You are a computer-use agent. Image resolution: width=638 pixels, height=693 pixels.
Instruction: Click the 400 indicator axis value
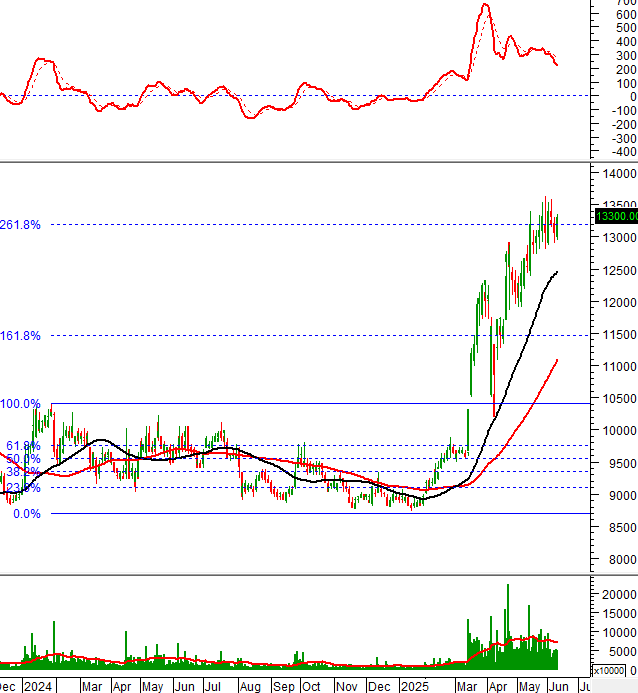pyautogui.click(x=626, y=42)
